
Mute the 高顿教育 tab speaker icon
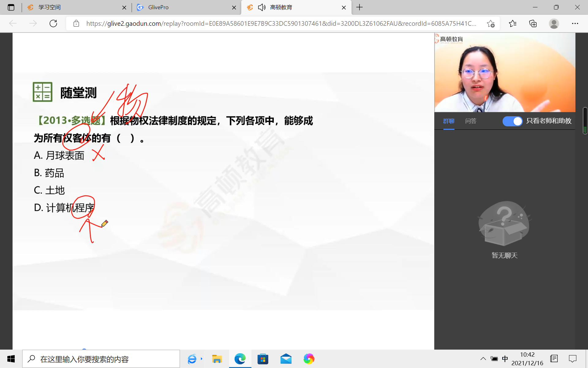(x=262, y=7)
